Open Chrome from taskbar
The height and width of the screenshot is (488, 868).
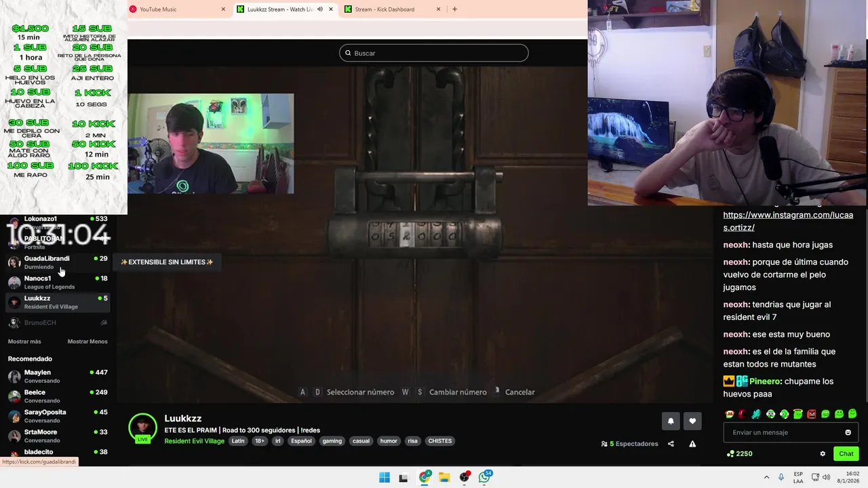click(x=425, y=477)
